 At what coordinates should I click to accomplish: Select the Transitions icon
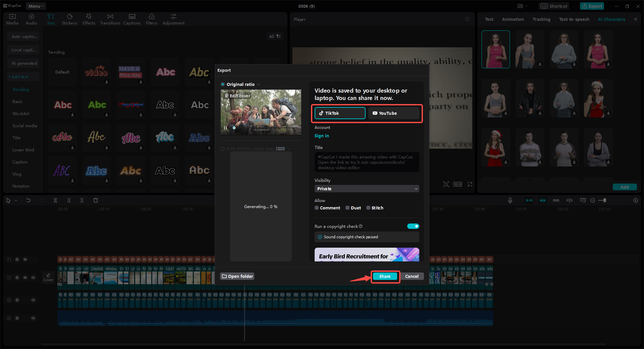point(110,18)
